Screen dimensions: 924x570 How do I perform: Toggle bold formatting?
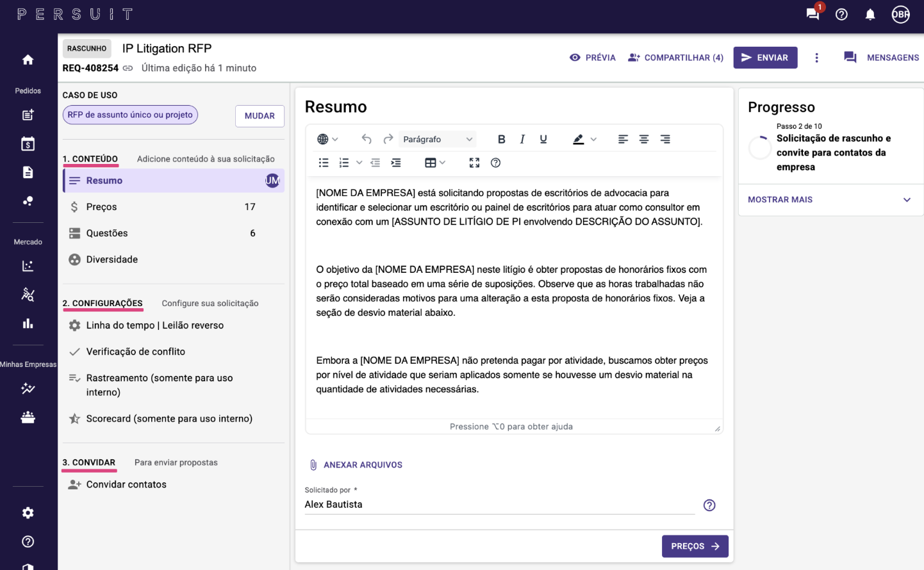(501, 139)
